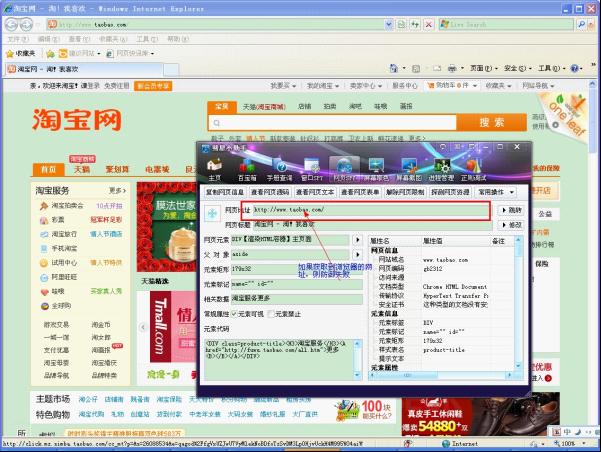Open the 正则调试 regex debug icon
The height and width of the screenshot is (452, 601).
point(473,170)
